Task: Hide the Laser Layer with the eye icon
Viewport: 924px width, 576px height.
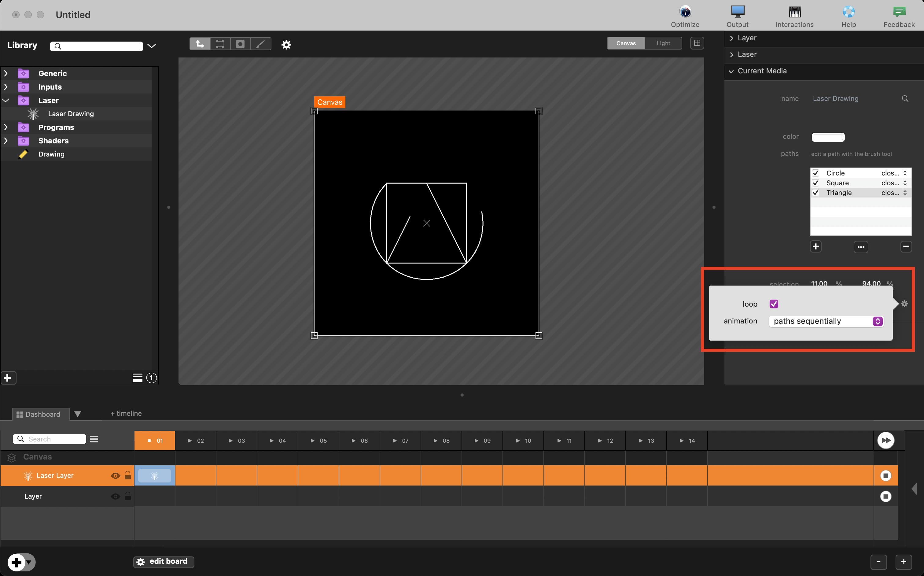Action: tap(115, 475)
